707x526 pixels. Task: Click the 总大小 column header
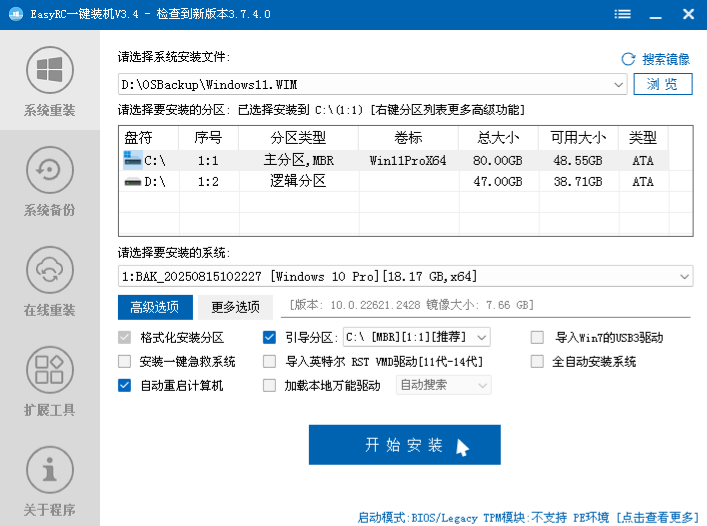pos(498,138)
